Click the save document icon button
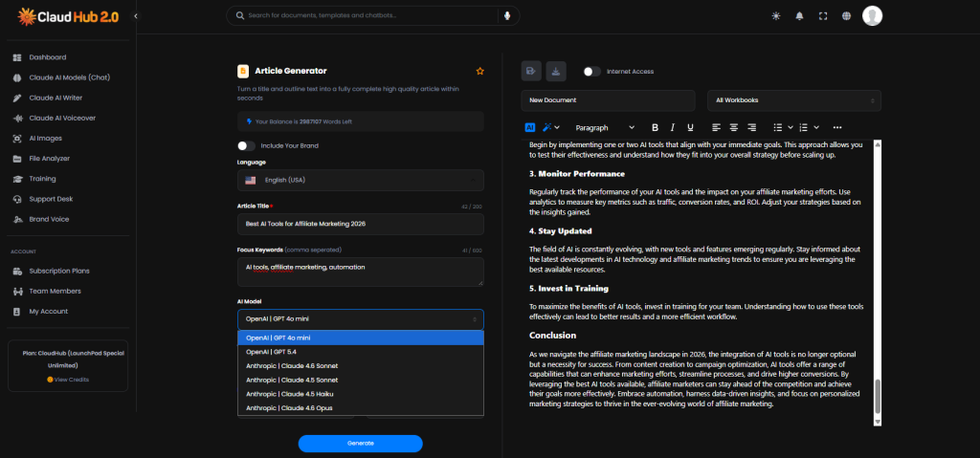The height and width of the screenshot is (458, 980). click(x=531, y=71)
